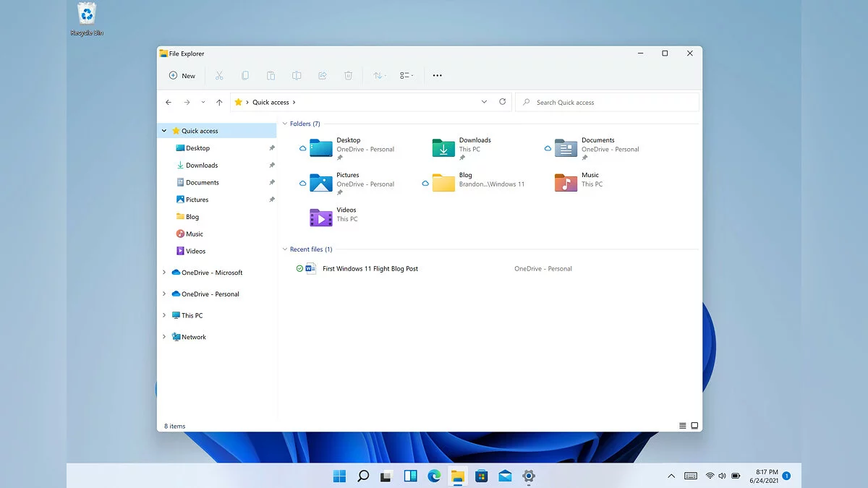Viewport: 868px width, 488px height.
Task: Switch to large thumbnails view layout
Action: (x=694, y=426)
